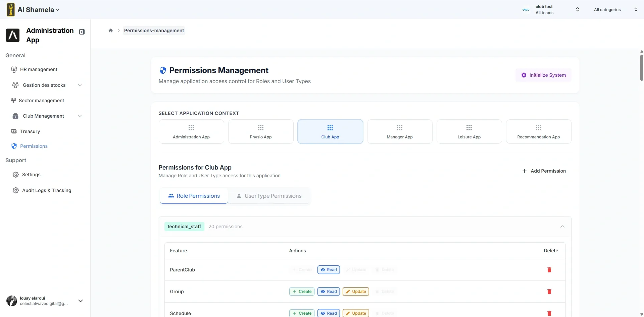Choose the Recommendation App context tile

[538, 131]
